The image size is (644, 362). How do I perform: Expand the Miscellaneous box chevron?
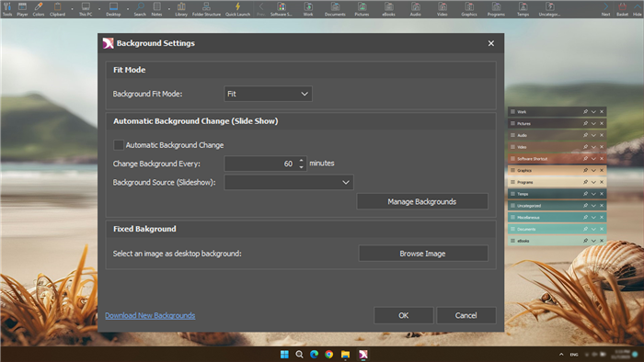click(593, 217)
